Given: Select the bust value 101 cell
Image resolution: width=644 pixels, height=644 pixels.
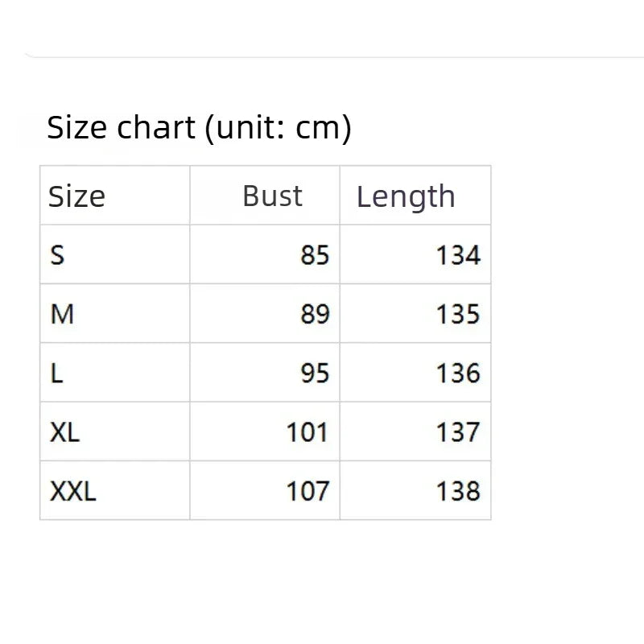Looking at the screenshot, I should coord(308,432).
